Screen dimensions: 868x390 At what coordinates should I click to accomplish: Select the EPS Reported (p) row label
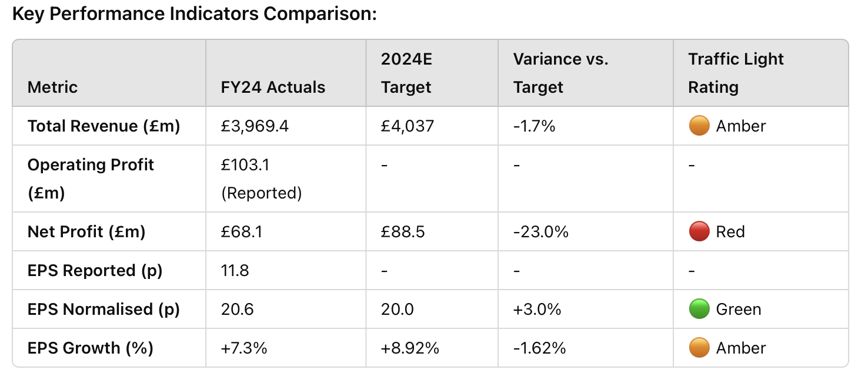coord(95,270)
